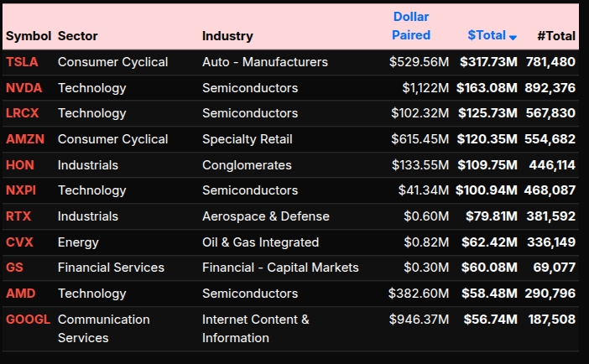The width and height of the screenshot is (589, 364).
Task: Click the Sector column header
Action: pos(78,36)
